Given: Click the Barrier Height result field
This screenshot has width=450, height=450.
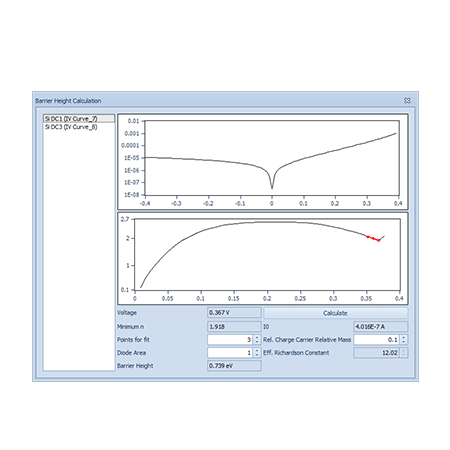Looking at the screenshot, I should [234, 366].
